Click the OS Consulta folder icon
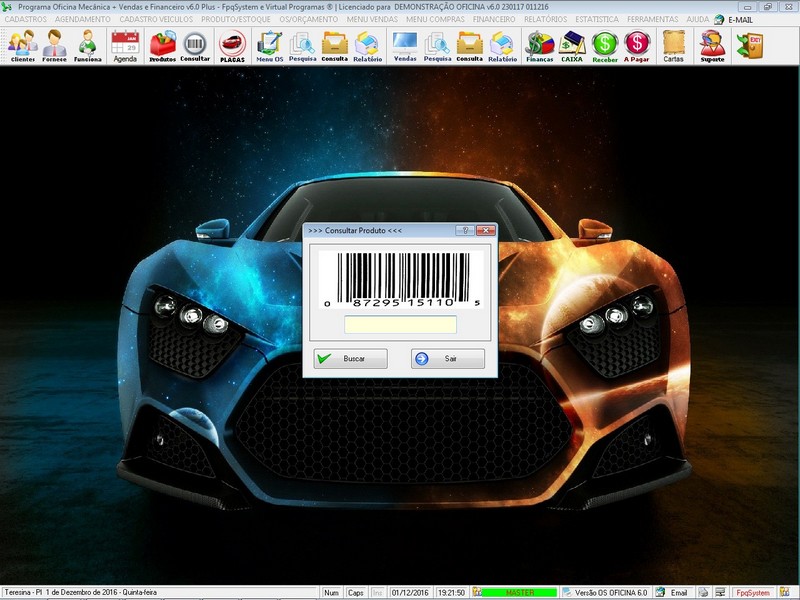The height and width of the screenshot is (600, 800). [335, 46]
